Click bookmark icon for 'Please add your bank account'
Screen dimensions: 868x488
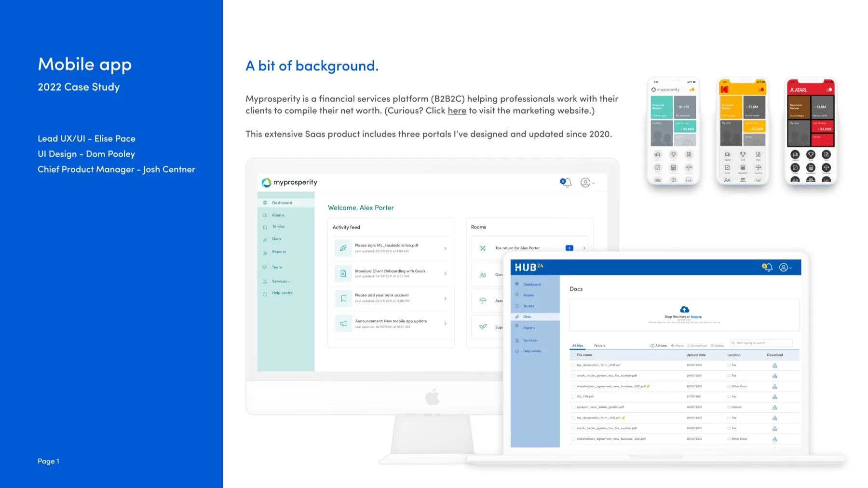(343, 298)
